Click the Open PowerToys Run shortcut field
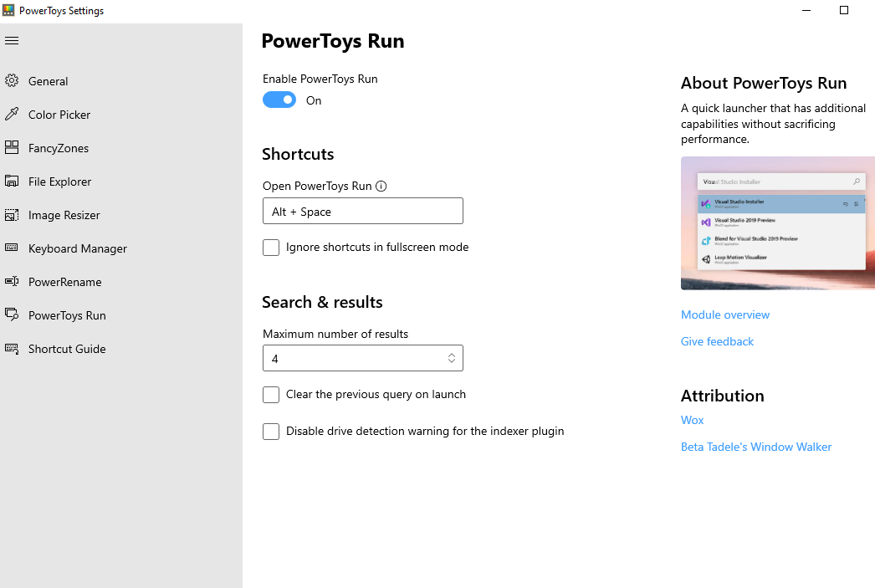875x588 pixels. coord(362,211)
